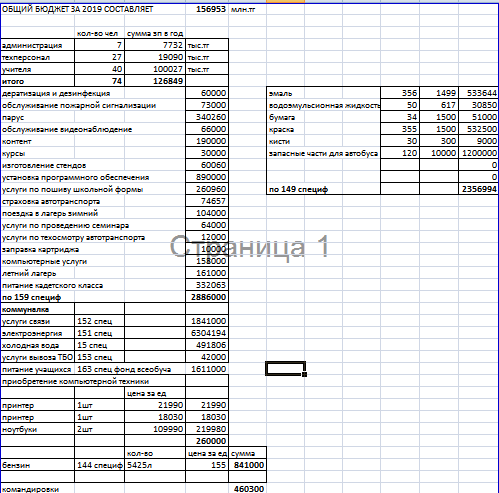Click the 'курсы' cell
Screen dimensions: 499x493
[38, 153]
